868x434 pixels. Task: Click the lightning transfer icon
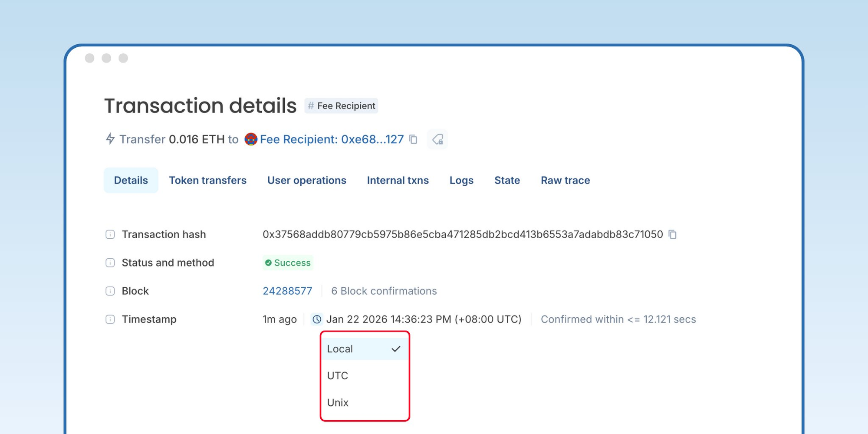tap(110, 139)
